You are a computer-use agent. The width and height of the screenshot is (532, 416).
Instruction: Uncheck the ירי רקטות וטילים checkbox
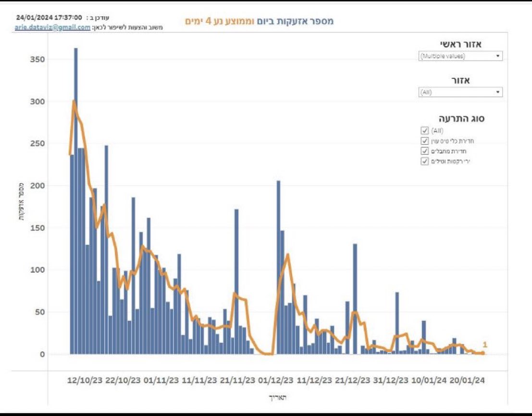tap(424, 162)
